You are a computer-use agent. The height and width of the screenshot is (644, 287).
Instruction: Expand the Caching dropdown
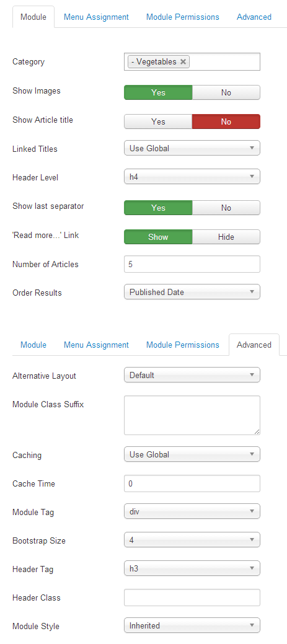click(x=192, y=454)
